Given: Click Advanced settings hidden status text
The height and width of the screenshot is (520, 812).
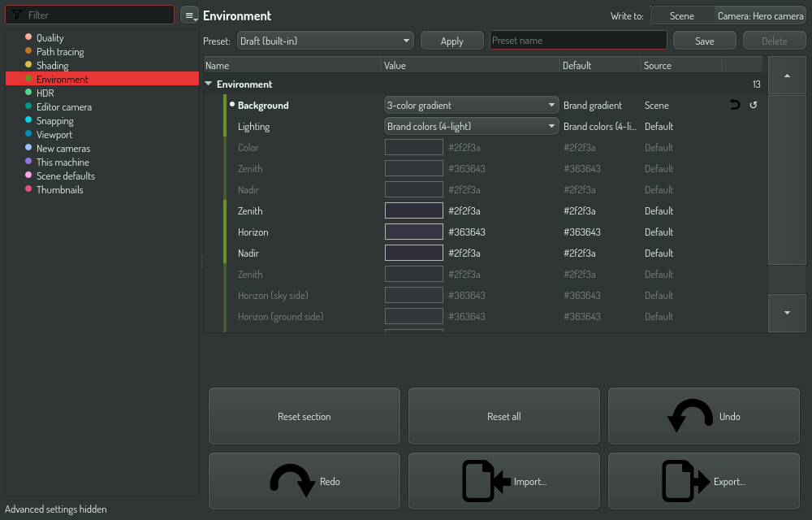Looking at the screenshot, I should [x=56, y=509].
